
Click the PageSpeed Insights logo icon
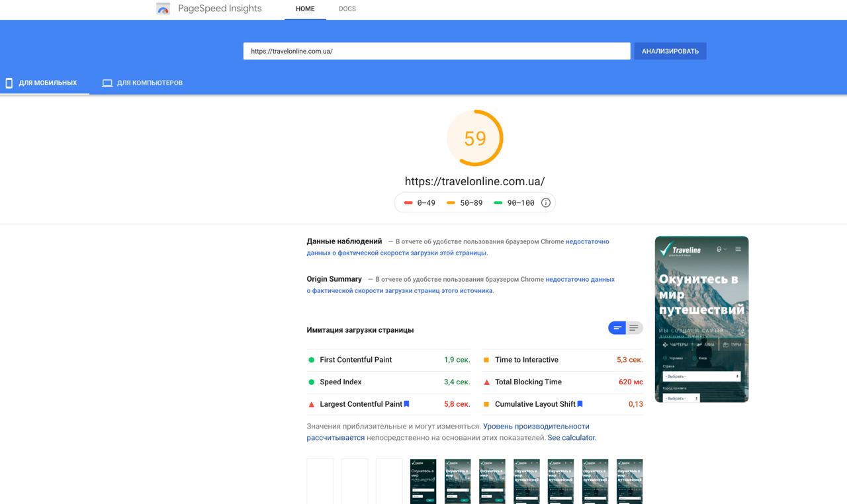(x=163, y=9)
